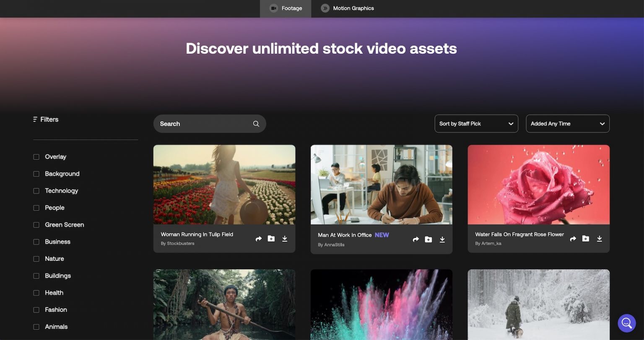This screenshot has width=644, height=340.
Task: Enable the Nature filter checkbox
Action: (36, 259)
